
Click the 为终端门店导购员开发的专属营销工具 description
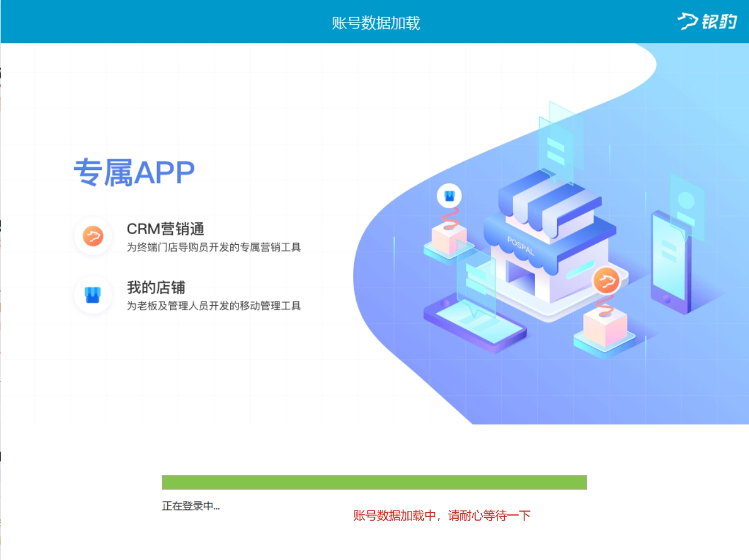pyautogui.click(x=214, y=247)
